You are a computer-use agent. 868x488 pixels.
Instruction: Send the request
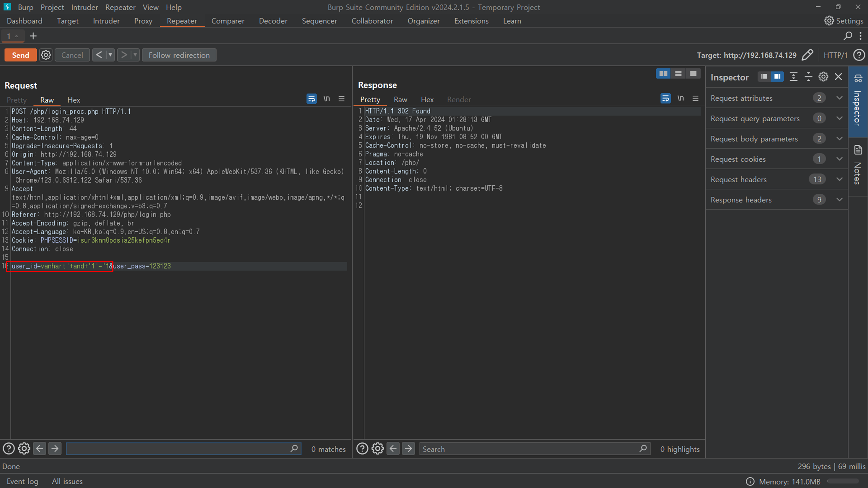pos(21,55)
